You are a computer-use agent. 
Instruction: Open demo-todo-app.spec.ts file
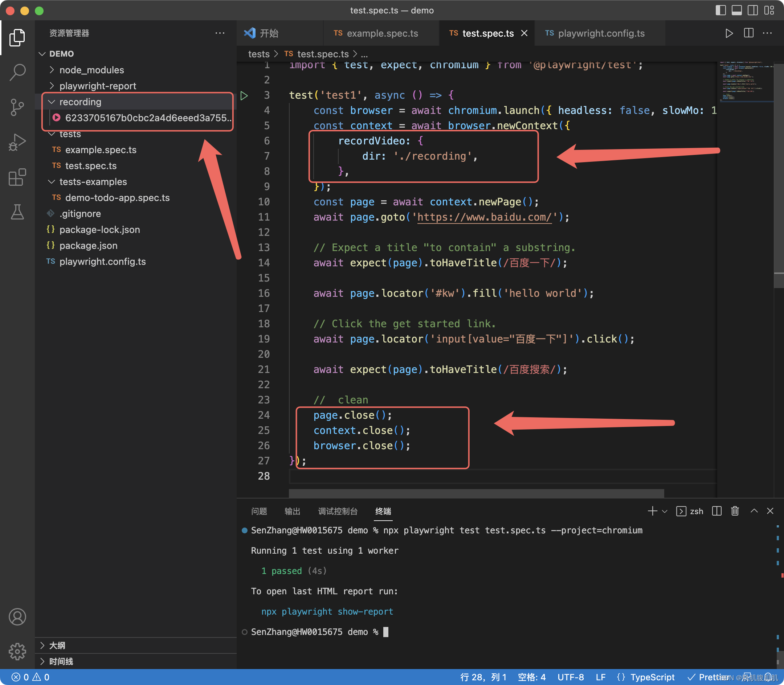(136, 198)
